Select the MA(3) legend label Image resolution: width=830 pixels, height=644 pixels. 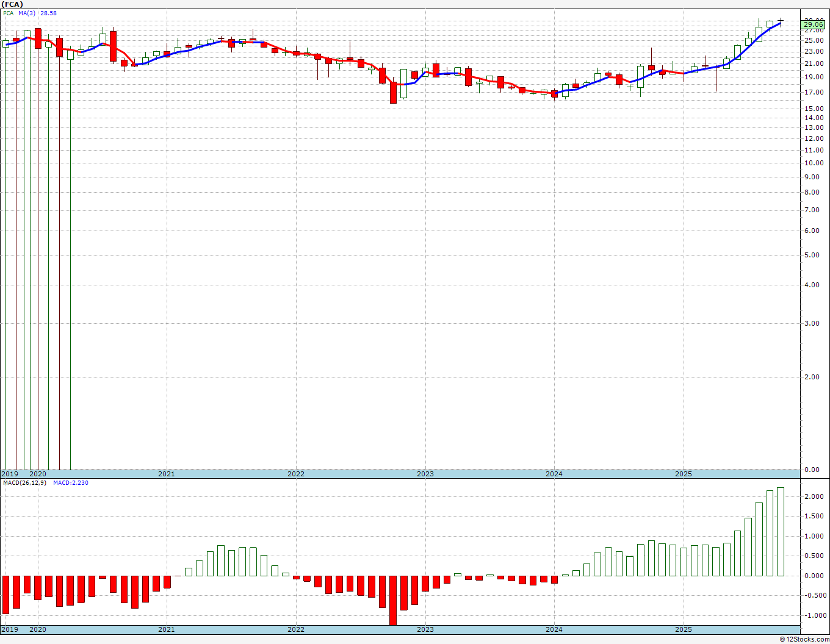[27, 13]
